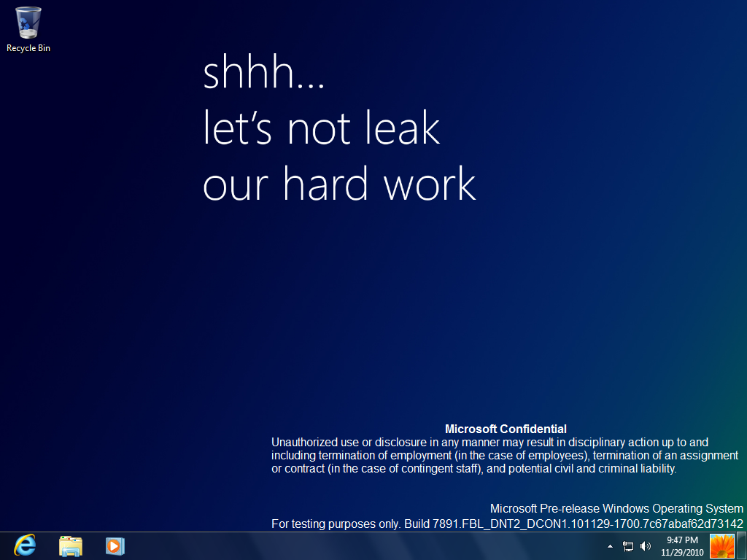Screen dimensions: 747x560
Task: Click the orange flower user tile
Action: (x=721, y=546)
